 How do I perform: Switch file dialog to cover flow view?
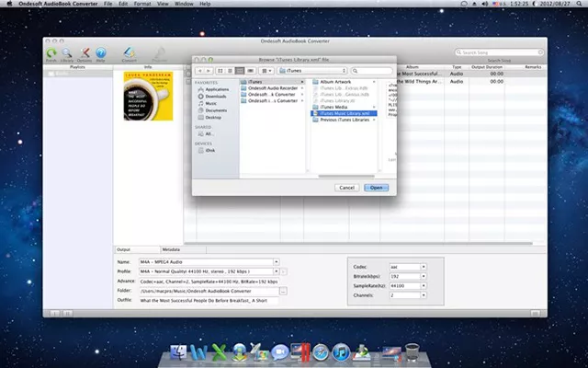(x=250, y=71)
